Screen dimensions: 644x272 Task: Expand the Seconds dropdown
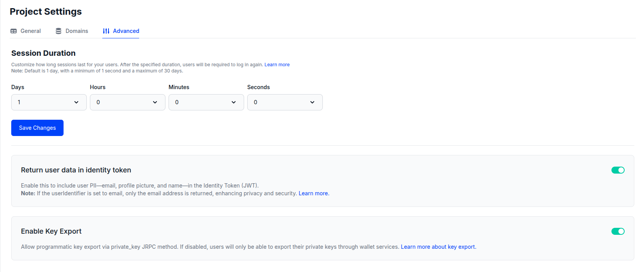coord(285,102)
